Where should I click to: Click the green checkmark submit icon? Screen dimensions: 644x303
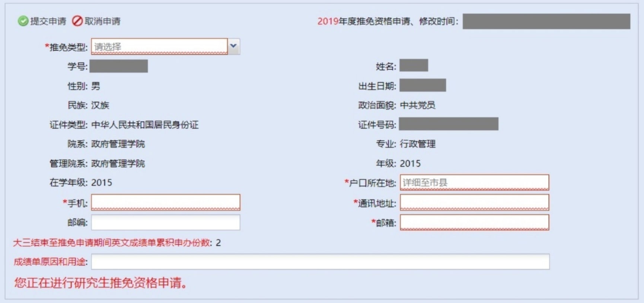(x=23, y=21)
